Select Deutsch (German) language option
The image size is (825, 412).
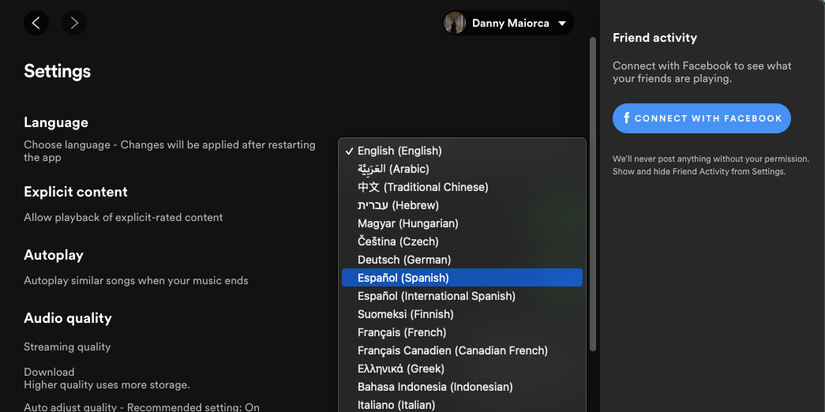[x=462, y=260]
